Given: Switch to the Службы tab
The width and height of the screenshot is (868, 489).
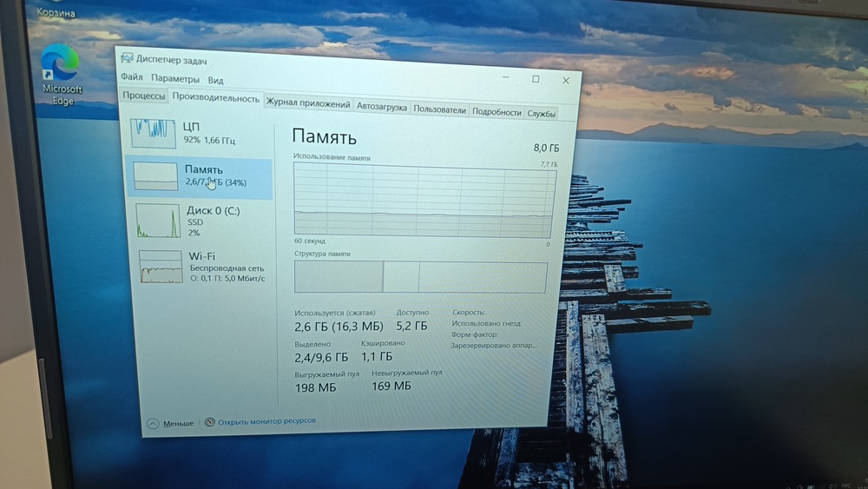Looking at the screenshot, I should 542,114.
